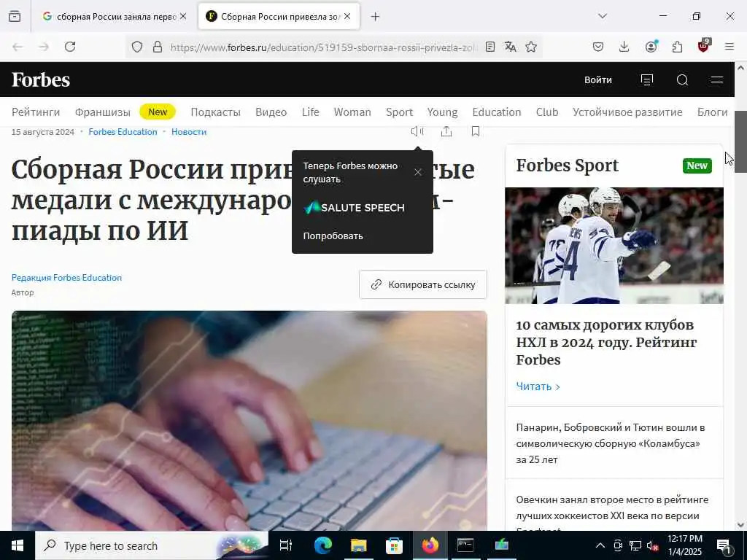Viewport: 747px width, 560px height.
Task: Open a new tab with the plus button
Action: click(376, 17)
